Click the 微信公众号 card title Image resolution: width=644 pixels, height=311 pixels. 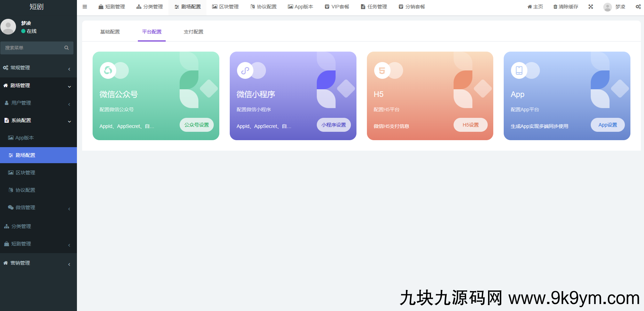click(119, 94)
